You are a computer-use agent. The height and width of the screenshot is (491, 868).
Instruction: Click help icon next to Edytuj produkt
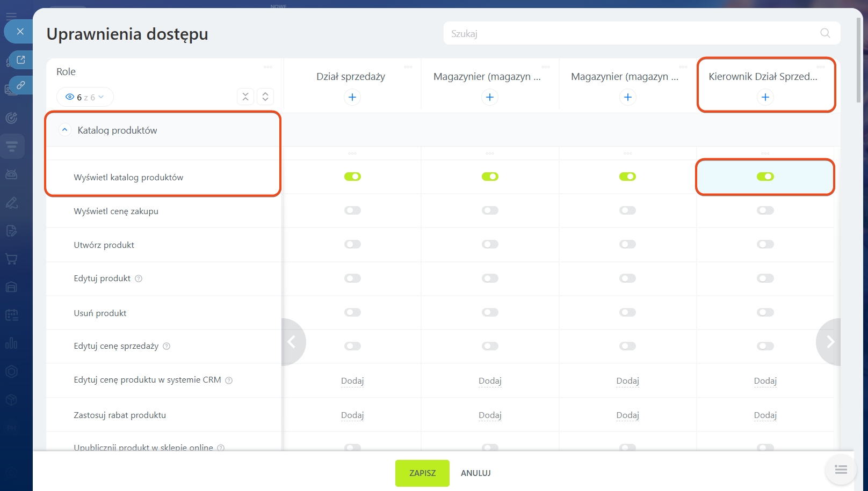coord(139,279)
